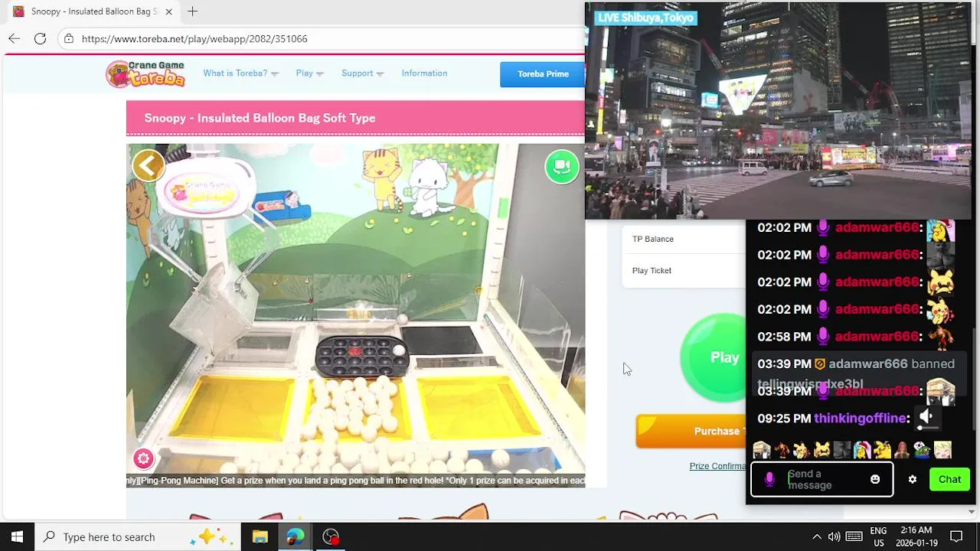Click the Type here to search box
This screenshot has height=551, width=980.
[x=138, y=536]
